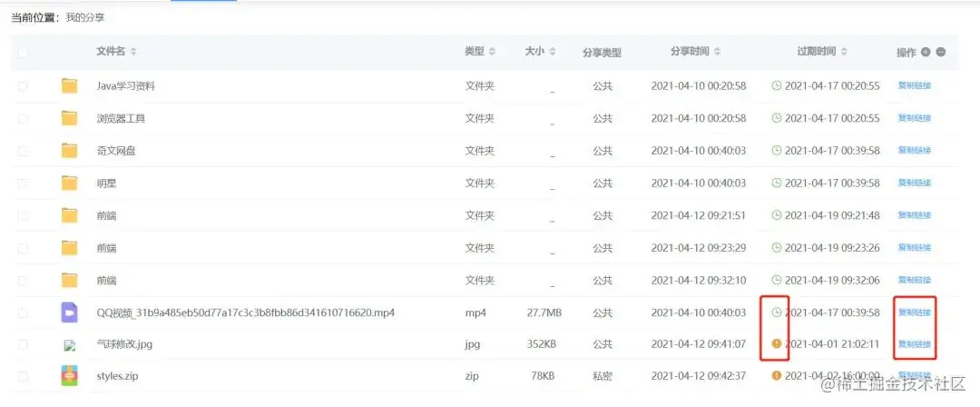
Task: Click the folder icon for Java学习资料
Action: [69, 85]
